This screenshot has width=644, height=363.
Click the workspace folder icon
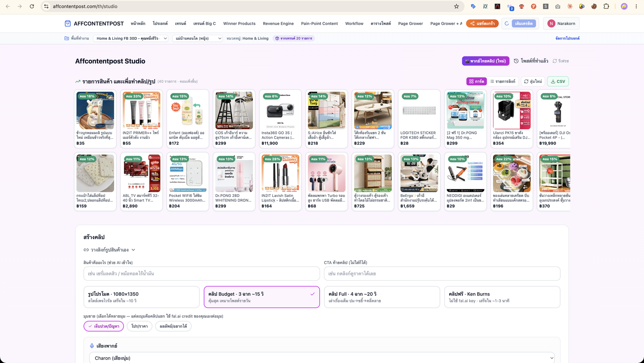pyautogui.click(x=67, y=38)
